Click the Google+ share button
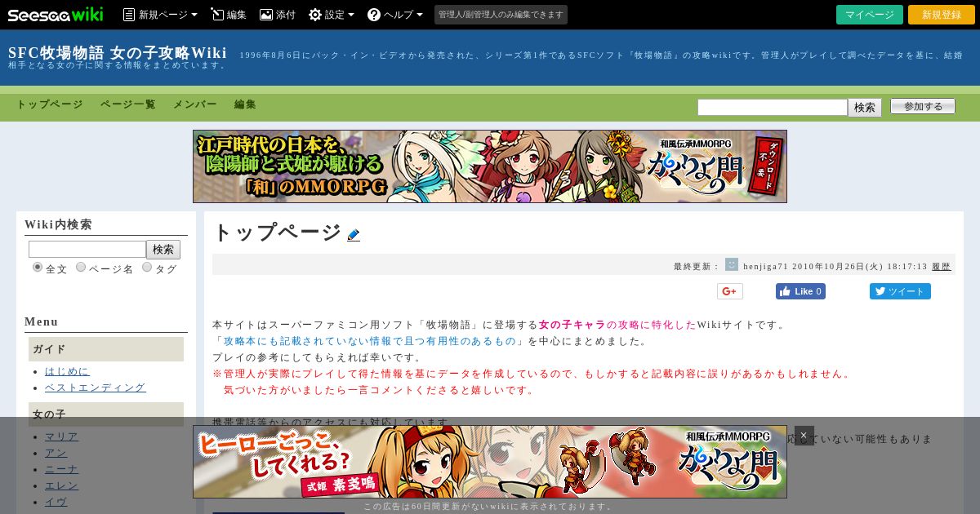The width and height of the screenshot is (980, 514). coord(730,291)
